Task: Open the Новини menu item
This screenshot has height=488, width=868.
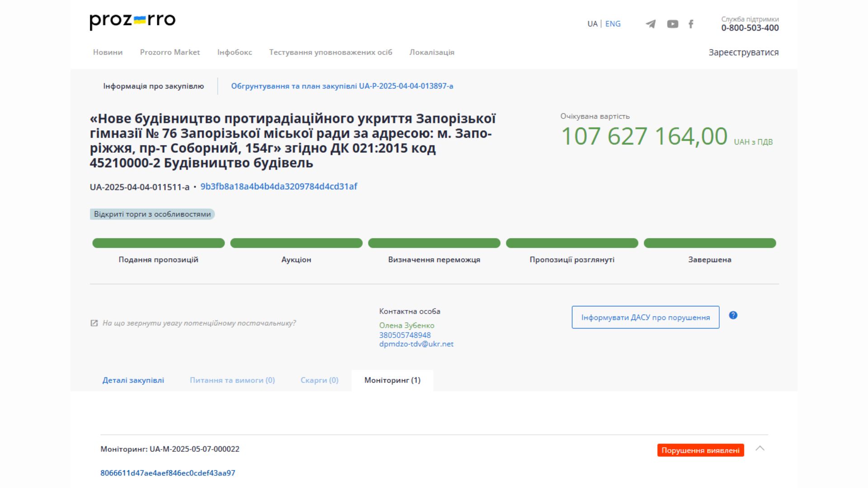Action: pyautogui.click(x=108, y=52)
